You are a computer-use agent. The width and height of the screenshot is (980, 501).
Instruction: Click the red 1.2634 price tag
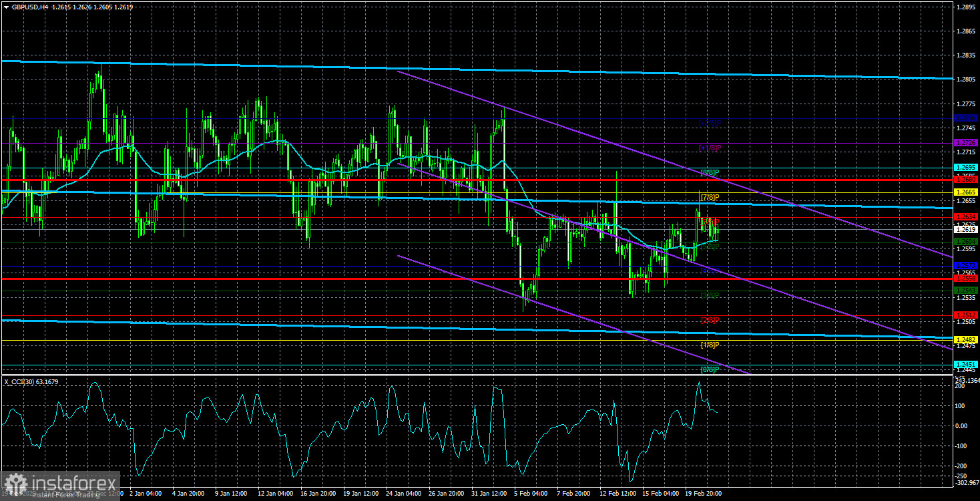pos(965,217)
